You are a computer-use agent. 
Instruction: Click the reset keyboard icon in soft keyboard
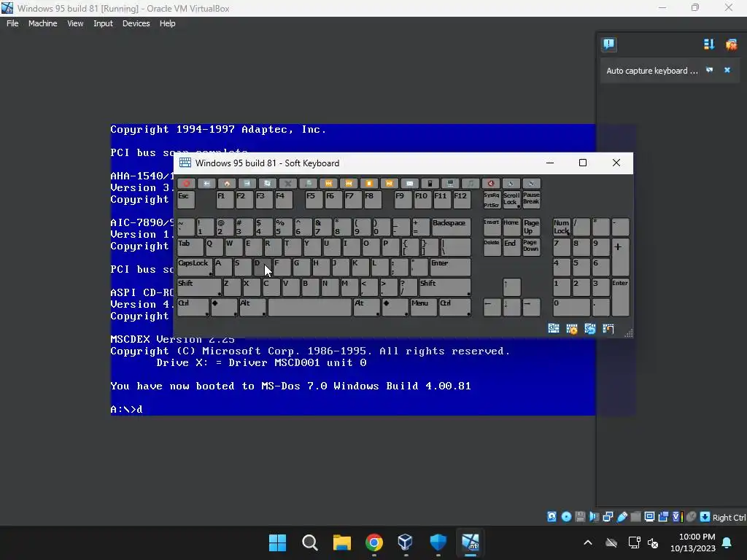(x=589, y=329)
